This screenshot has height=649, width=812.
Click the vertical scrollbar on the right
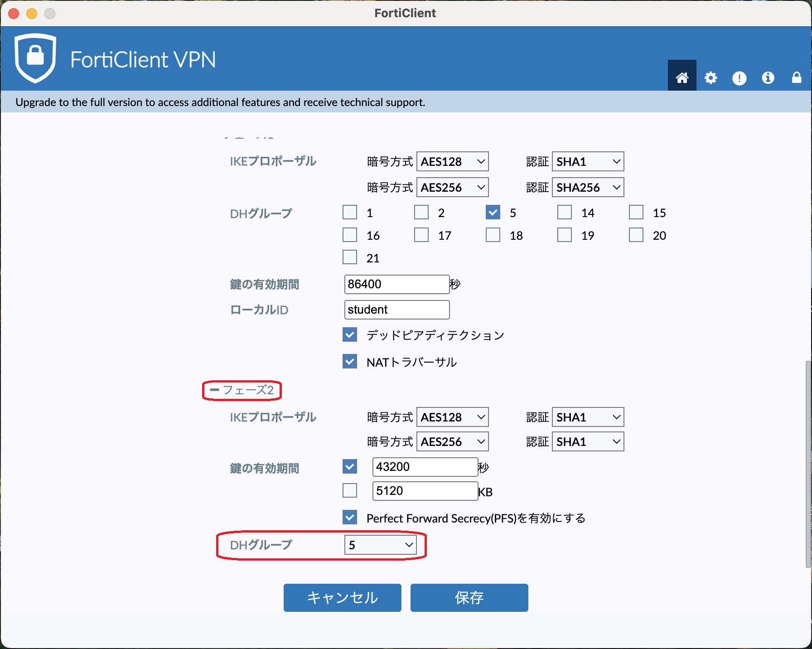(808, 462)
